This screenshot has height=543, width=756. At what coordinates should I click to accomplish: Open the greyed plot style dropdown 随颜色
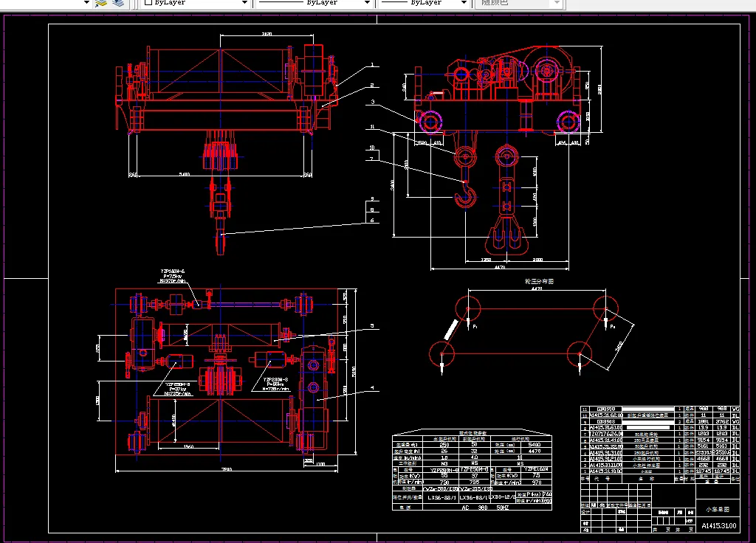519,2
